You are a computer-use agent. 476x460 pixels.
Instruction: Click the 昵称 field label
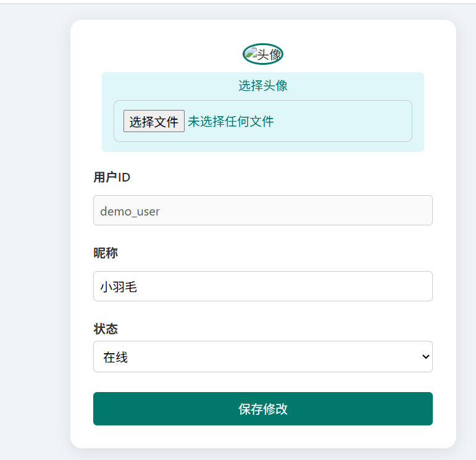tap(106, 253)
